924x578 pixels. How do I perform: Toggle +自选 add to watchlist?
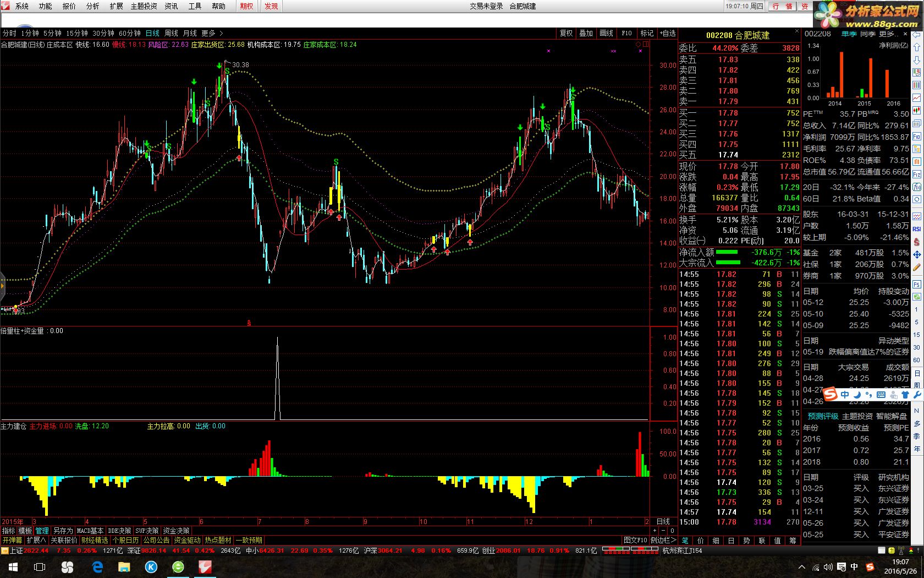[668, 33]
